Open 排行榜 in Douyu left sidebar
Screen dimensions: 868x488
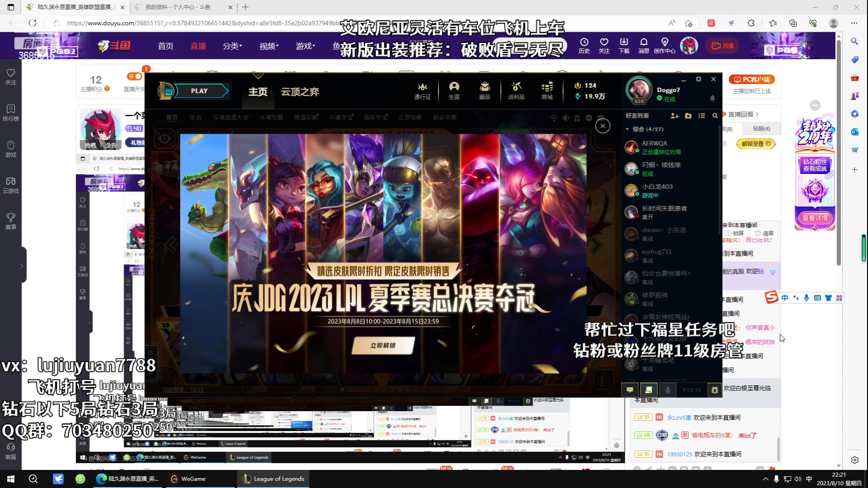11,113
